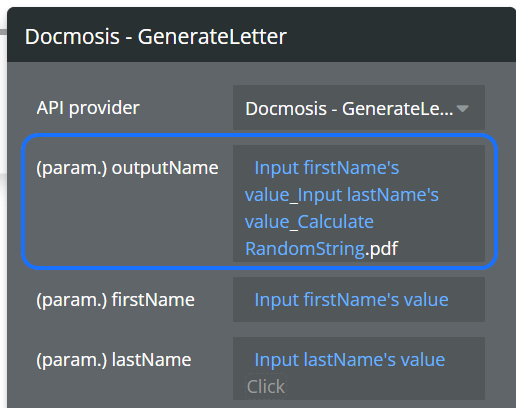This screenshot has height=408, width=516.
Task: Click the 'Docmosis - GenerateLetter' title bar
Action: pos(261,35)
